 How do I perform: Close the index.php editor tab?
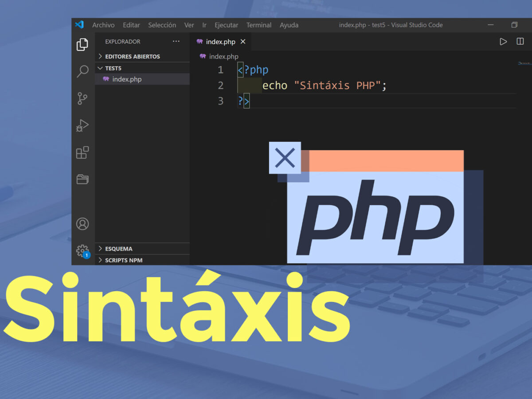(243, 42)
